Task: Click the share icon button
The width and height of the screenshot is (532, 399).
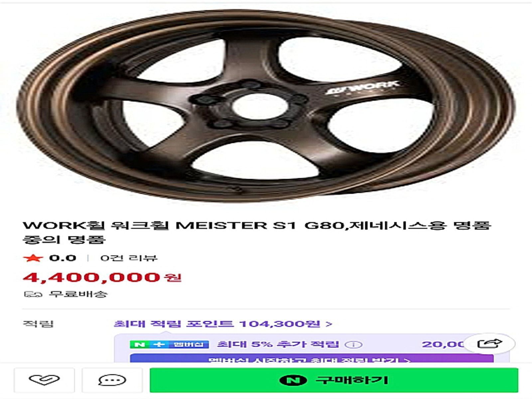Action: click(489, 343)
